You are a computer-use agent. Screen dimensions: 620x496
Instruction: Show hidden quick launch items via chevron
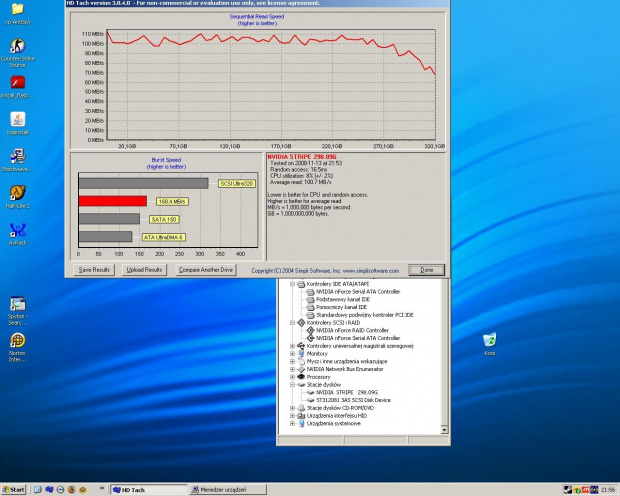pos(102,488)
